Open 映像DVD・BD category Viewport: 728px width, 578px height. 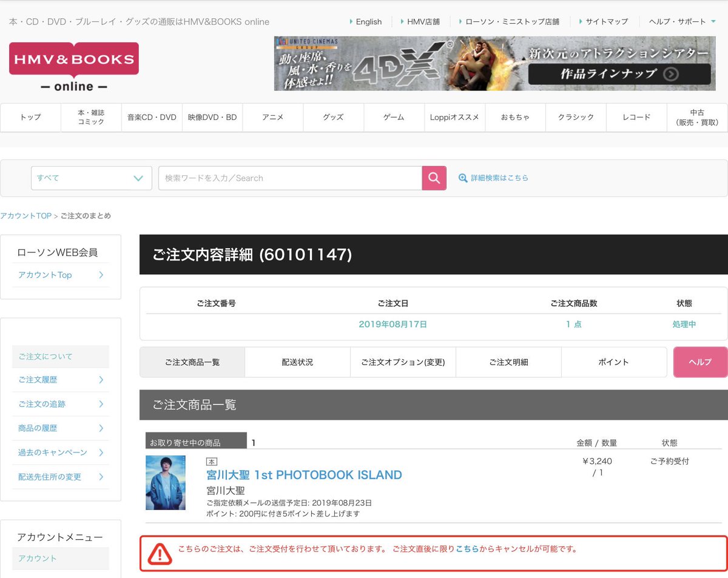[x=212, y=117]
